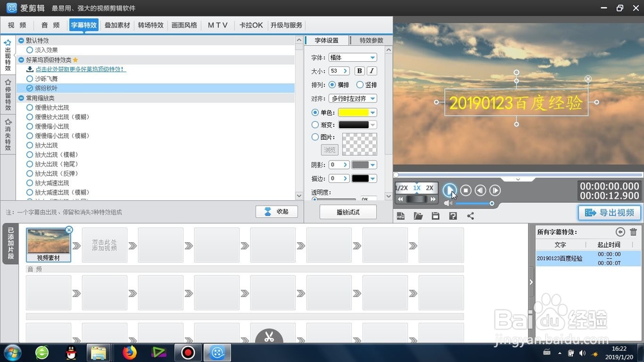Viewport: 644px width, 362px height.
Task: Increase the font size stepper arrow
Action: (x=345, y=71)
